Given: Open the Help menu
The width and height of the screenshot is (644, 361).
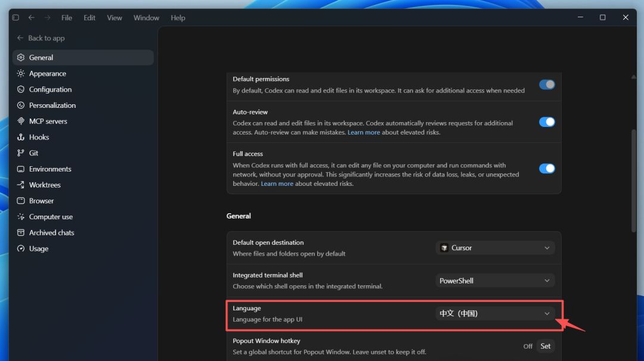Looking at the screenshot, I should [x=178, y=18].
